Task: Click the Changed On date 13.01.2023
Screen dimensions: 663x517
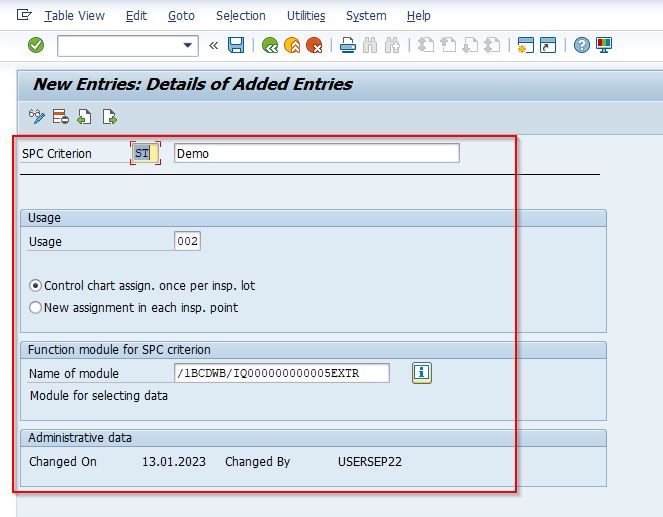Action: [174, 461]
